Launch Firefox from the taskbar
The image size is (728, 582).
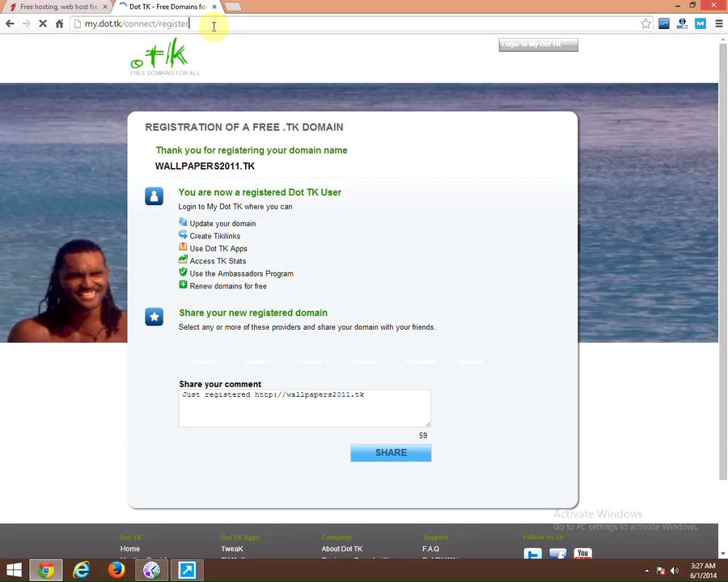click(x=116, y=570)
